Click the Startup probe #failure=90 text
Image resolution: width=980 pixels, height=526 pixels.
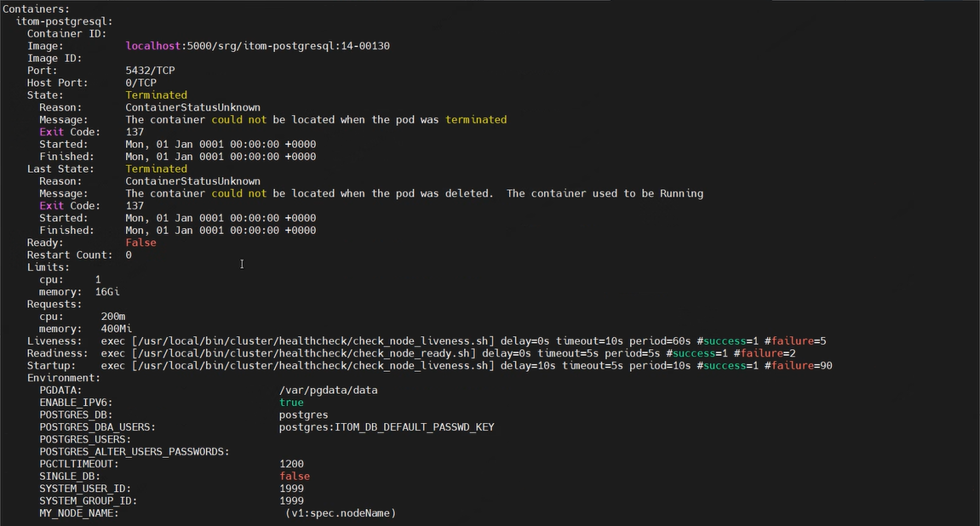(798, 365)
